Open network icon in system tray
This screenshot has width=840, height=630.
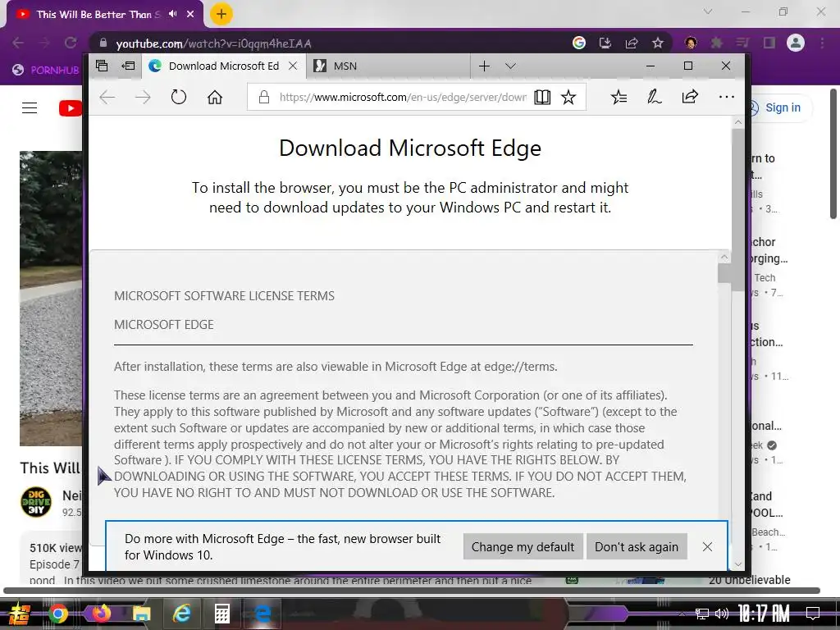coord(702,614)
